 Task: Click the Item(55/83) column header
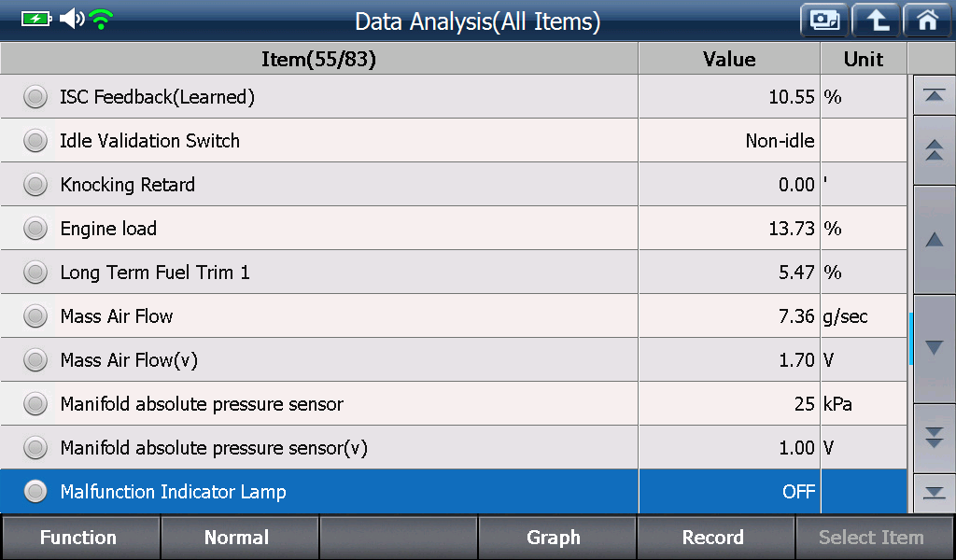click(319, 59)
